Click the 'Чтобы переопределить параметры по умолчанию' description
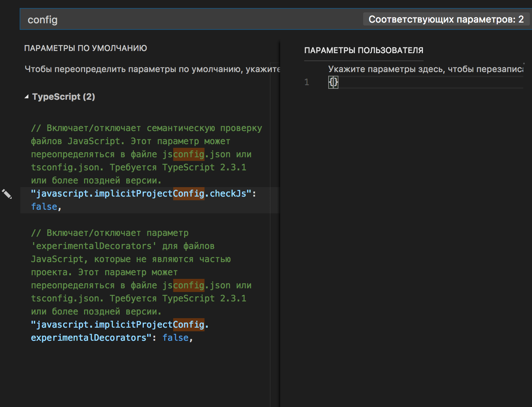Image resolution: width=532 pixels, height=407 pixels. 152,69
